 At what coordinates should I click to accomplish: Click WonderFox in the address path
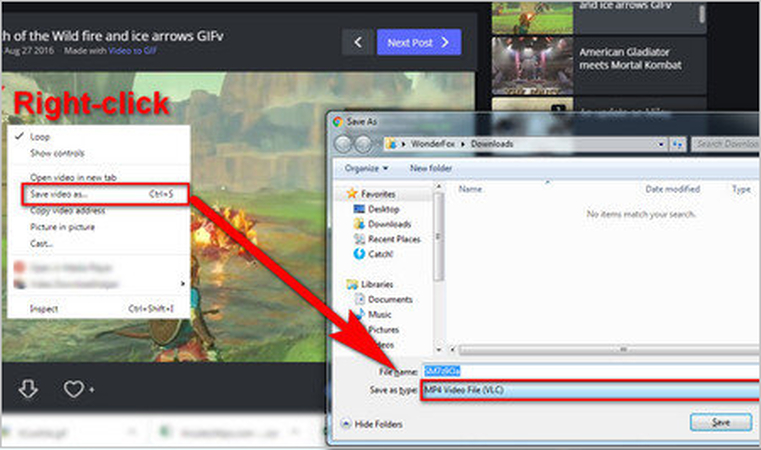pyautogui.click(x=432, y=144)
